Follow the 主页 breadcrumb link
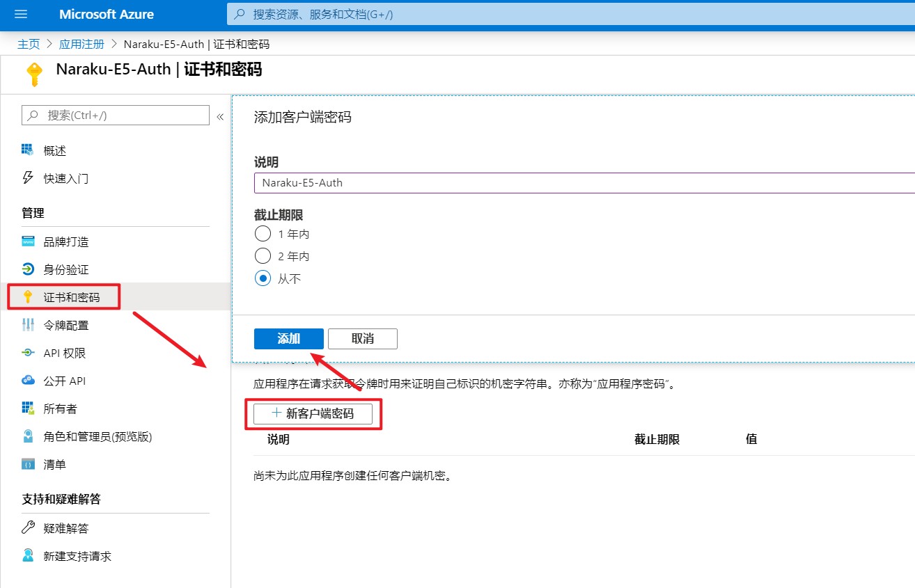Screen dimensions: 915x588 pyautogui.click(x=29, y=44)
